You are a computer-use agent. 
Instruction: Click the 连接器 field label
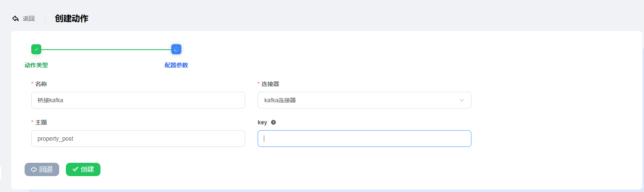tap(270, 84)
